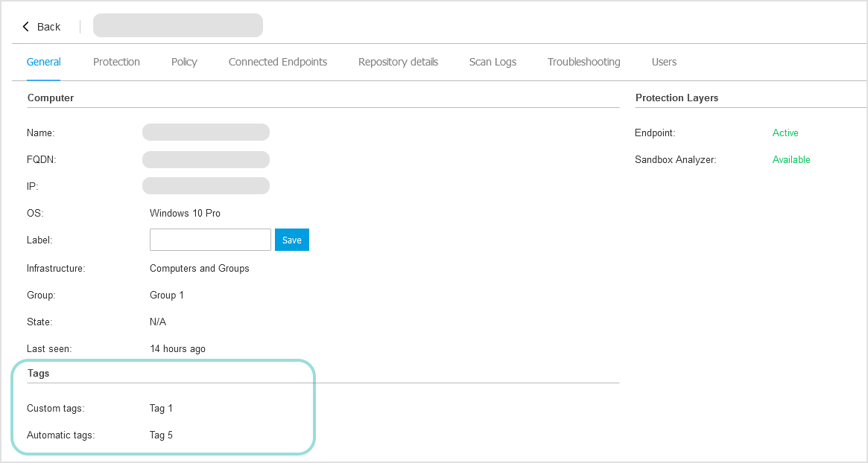Click the Active endpoint status
Image resolution: width=868 pixels, height=463 pixels.
[785, 132]
